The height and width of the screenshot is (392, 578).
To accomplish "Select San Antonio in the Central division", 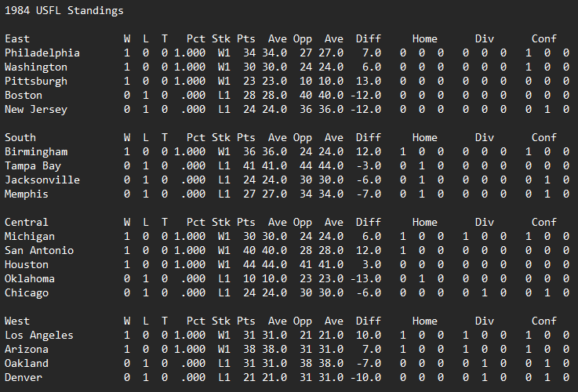I will (x=39, y=251).
